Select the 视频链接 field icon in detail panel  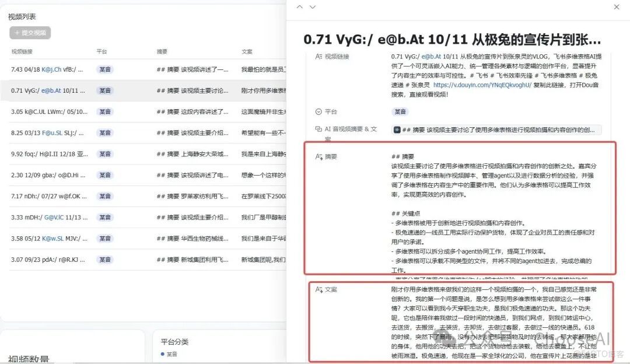click(x=318, y=57)
